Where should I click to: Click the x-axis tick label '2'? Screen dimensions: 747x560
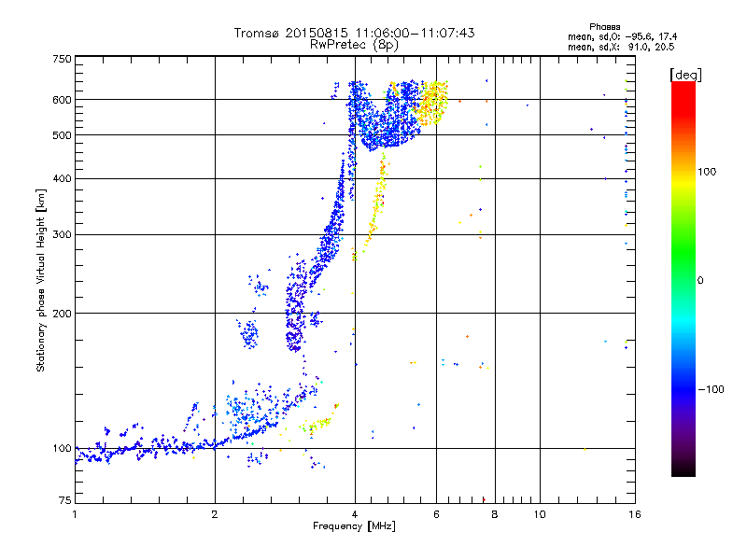[215, 514]
